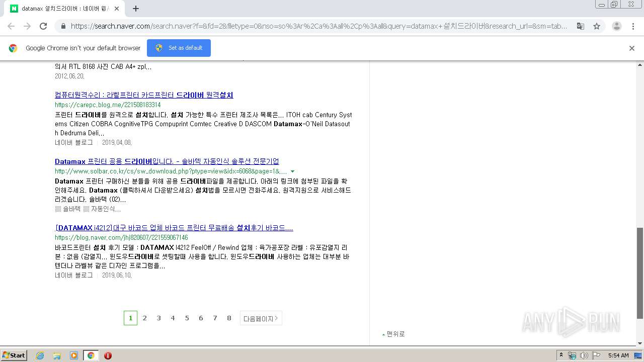The width and height of the screenshot is (644, 362).
Task: Click the vertical scrollbar thumb
Action: (640, 273)
